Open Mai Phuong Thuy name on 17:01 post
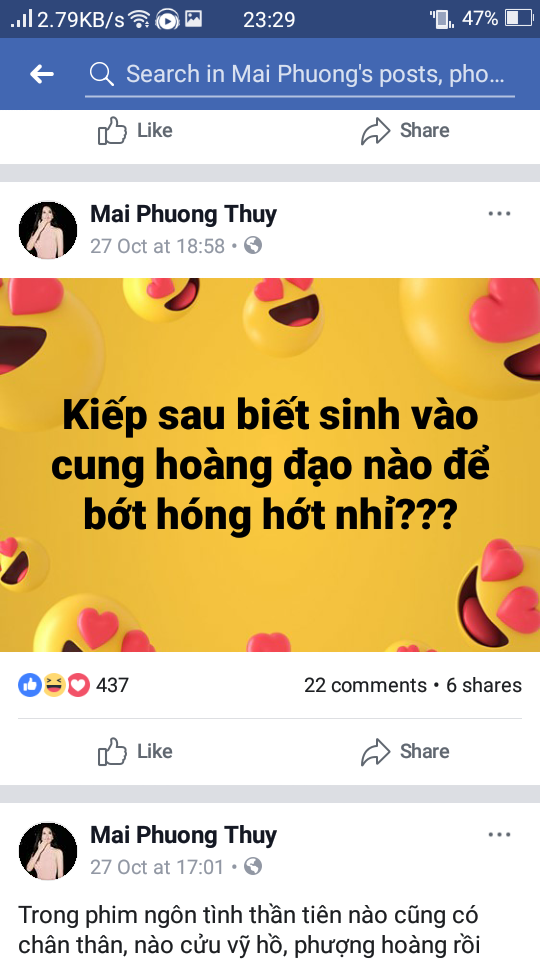The width and height of the screenshot is (540, 960). coord(184,835)
